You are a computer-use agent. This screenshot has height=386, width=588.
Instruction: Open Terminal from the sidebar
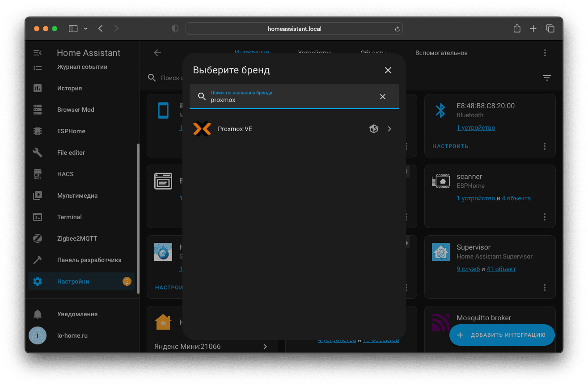click(x=69, y=217)
